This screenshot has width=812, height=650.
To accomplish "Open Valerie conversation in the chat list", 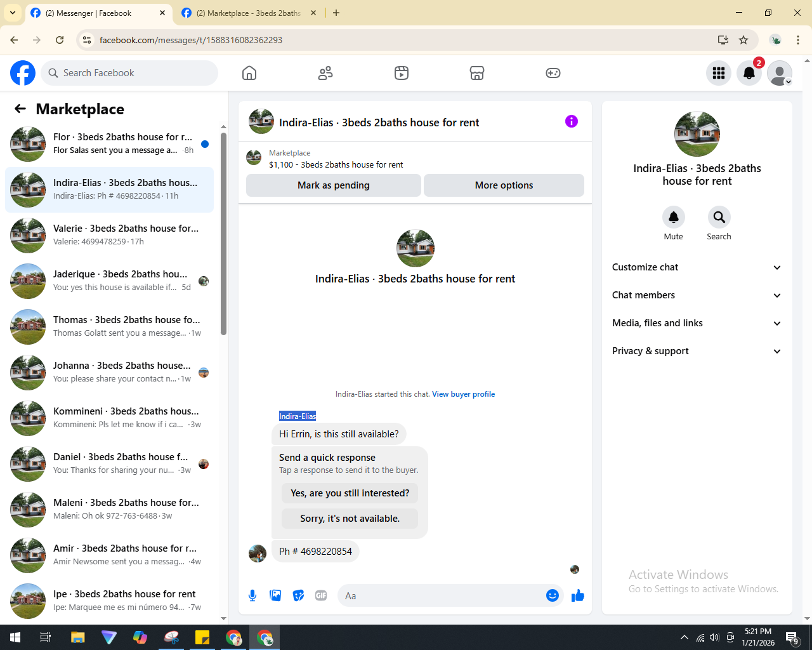I will click(109, 235).
